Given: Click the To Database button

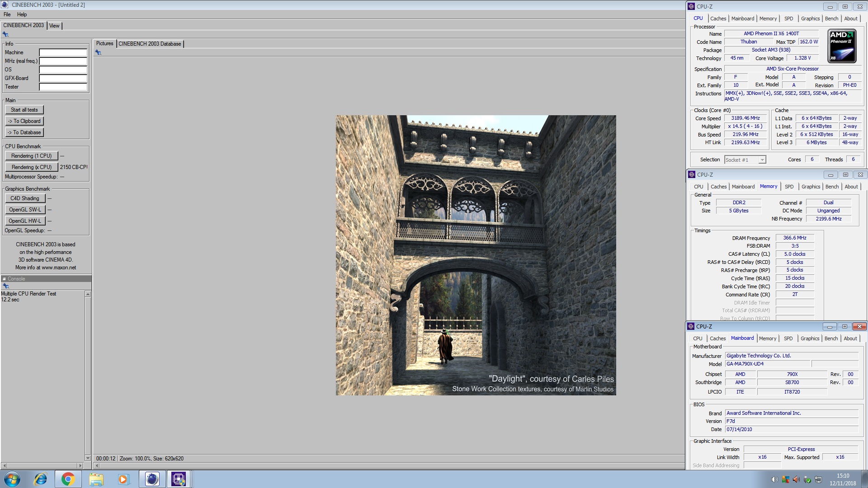Looking at the screenshot, I should click(24, 132).
